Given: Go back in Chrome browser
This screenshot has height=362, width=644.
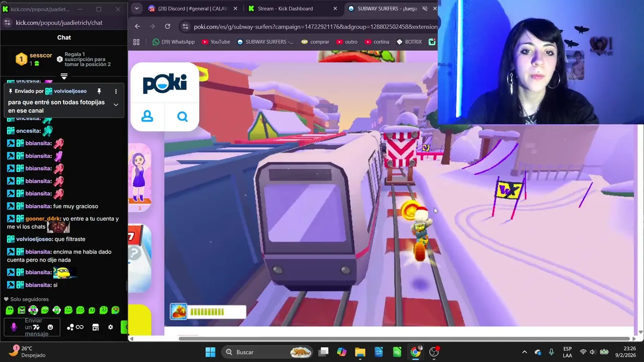Looking at the screenshot, I should click(137, 27).
